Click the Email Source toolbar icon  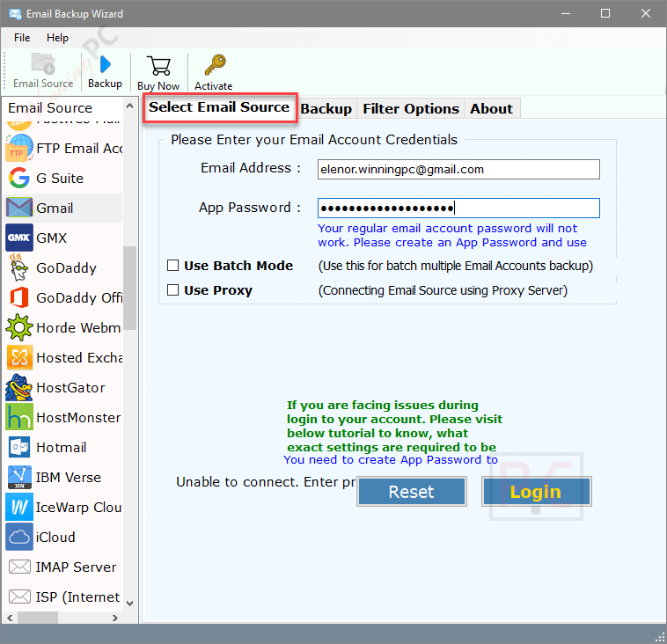[x=43, y=64]
